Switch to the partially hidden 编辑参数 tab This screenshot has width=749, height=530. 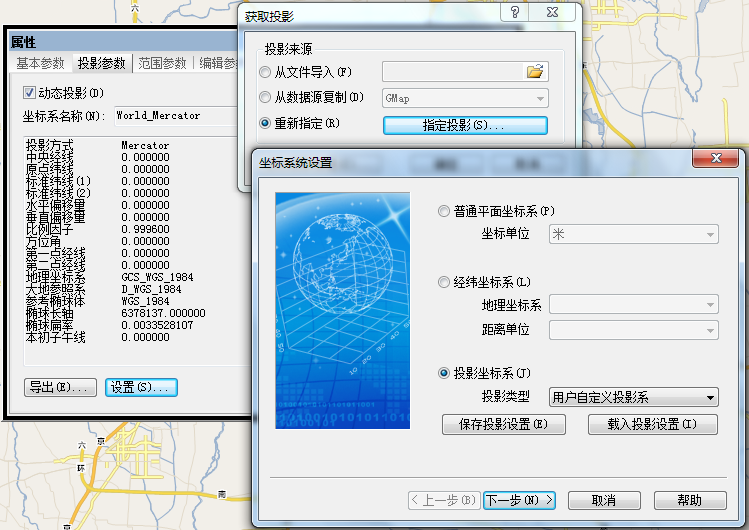218,63
